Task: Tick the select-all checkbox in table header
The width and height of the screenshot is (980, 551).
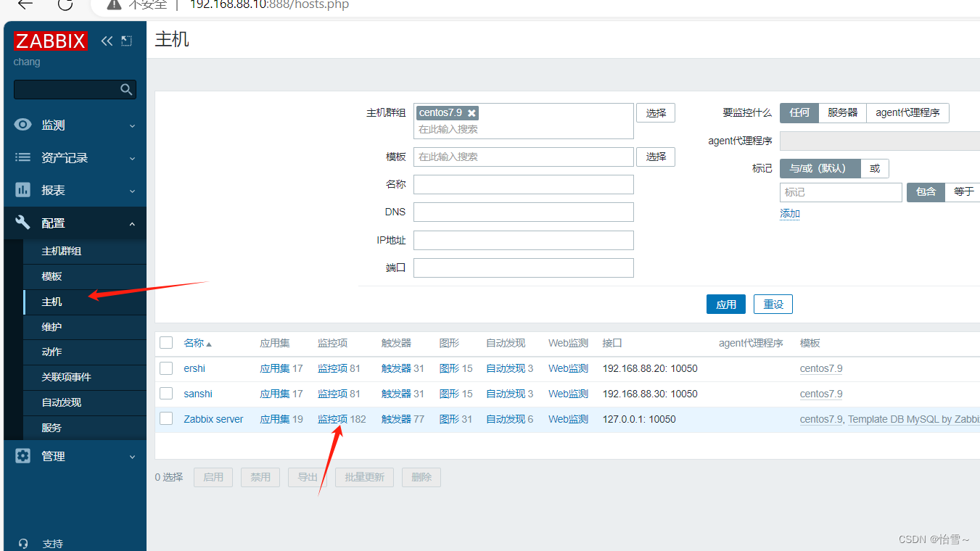Action: [x=166, y=343]
